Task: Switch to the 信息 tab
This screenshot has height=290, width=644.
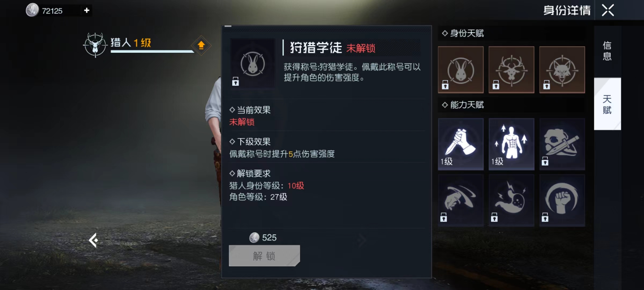Action: tap(607, 51)
